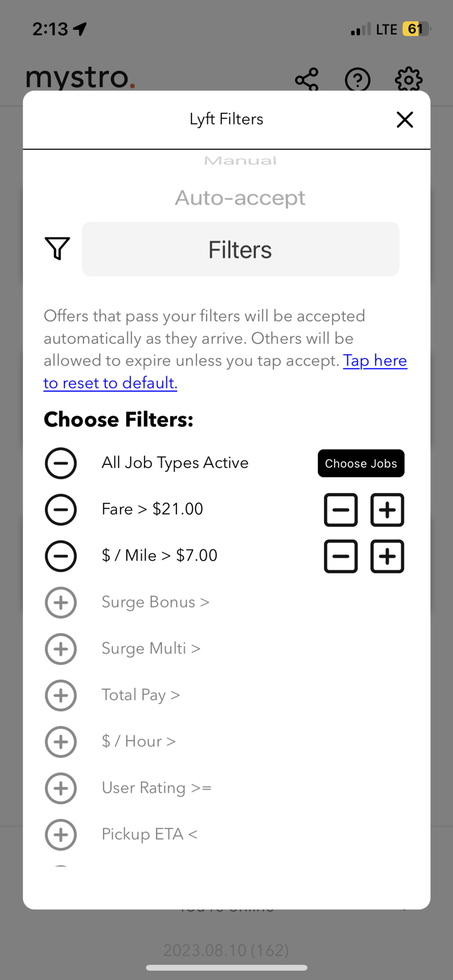Select the Filters mode option
Image resolution: width=453 pixels, height=980 pixels.
[240, 249]
